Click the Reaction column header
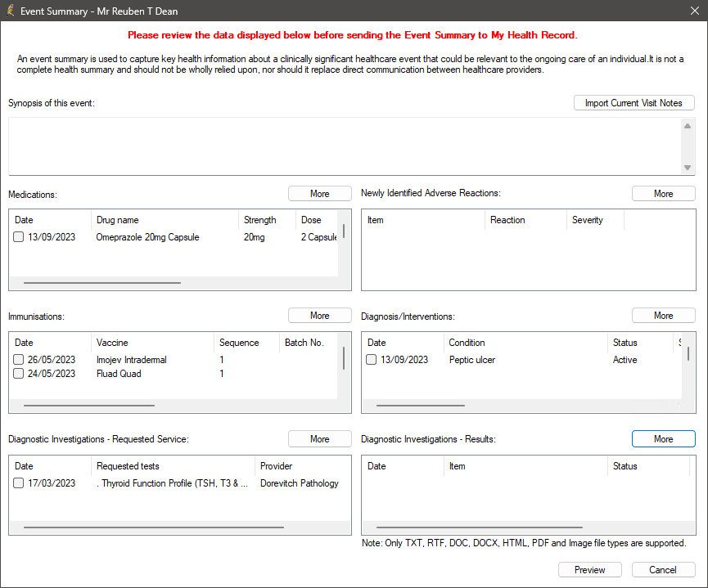708x588 pixels. pyautogui.click(x=526, y=220)
